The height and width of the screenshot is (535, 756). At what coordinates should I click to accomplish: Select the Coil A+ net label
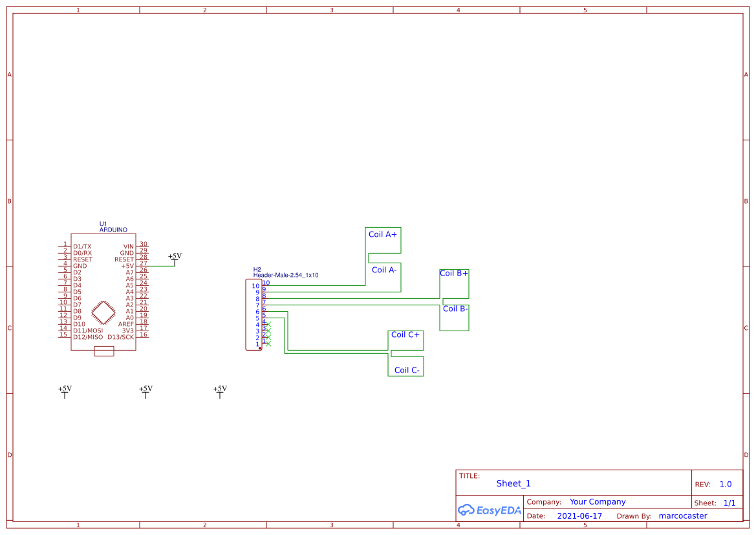point(382,234)
